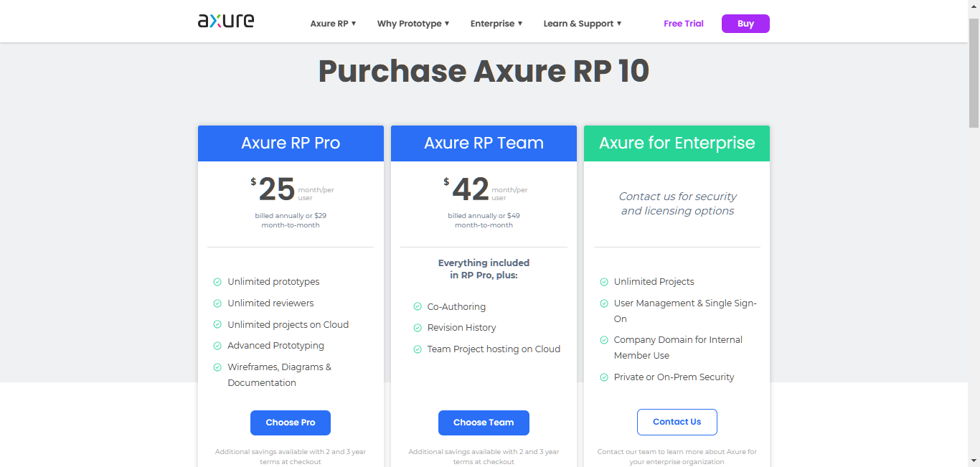Open the Enterprise navigation dropdown
Viewport: 980px width, 467px height.
click(496, 24)
